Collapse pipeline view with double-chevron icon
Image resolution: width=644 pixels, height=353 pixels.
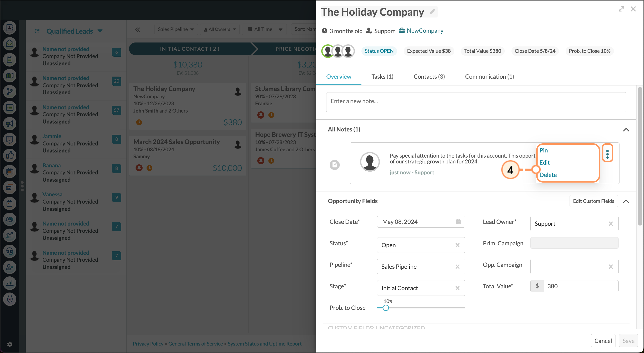[x=137, y=29]
